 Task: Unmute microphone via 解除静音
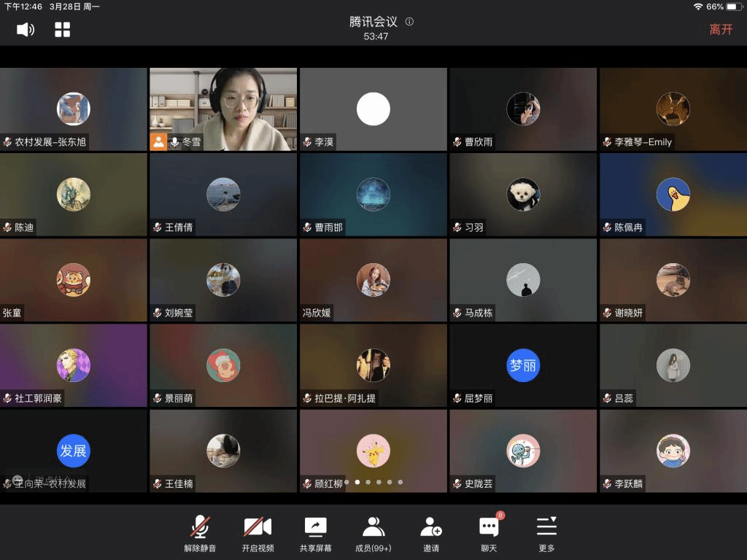point(200,533)
